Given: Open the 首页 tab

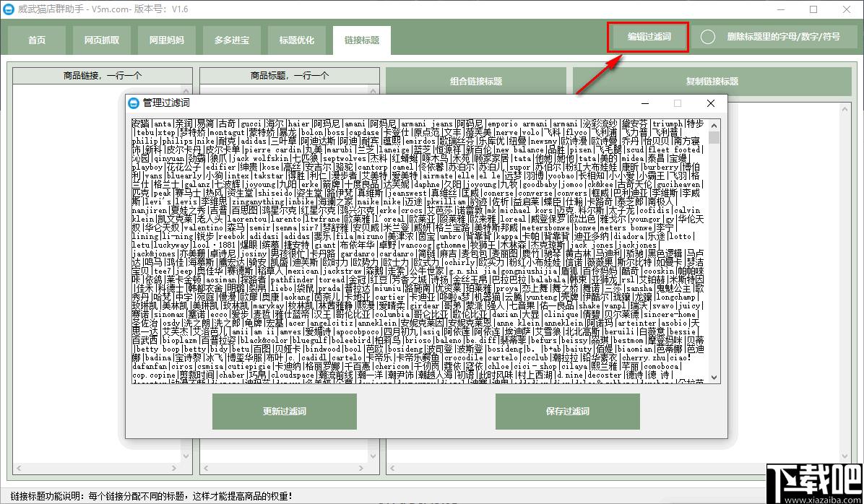Looking at the screenshot, I should [x=37, y=40].
